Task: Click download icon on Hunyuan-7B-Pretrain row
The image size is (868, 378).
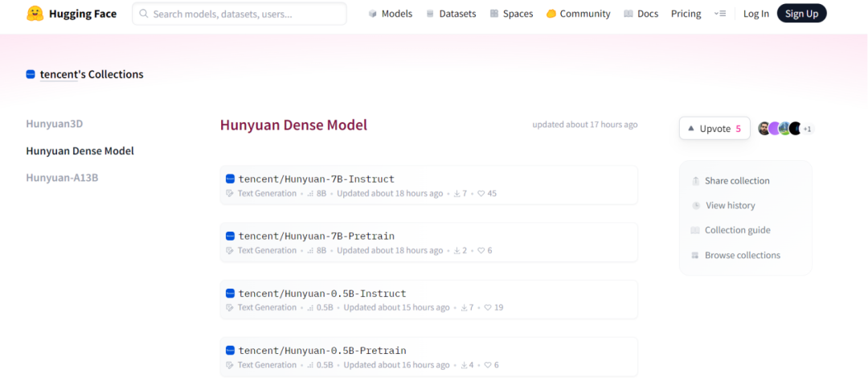Action: [457, 250]
